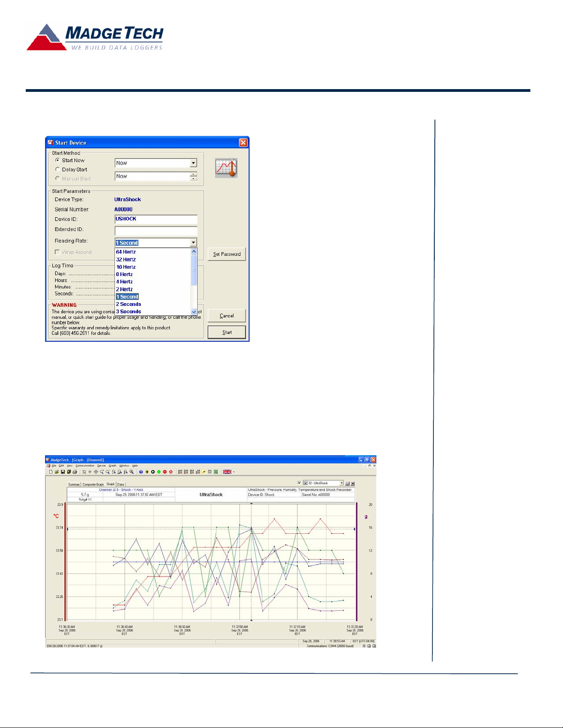Click the Start Device dialog title icon
This screenshot has width=563, height=728.
coord(51,142)
